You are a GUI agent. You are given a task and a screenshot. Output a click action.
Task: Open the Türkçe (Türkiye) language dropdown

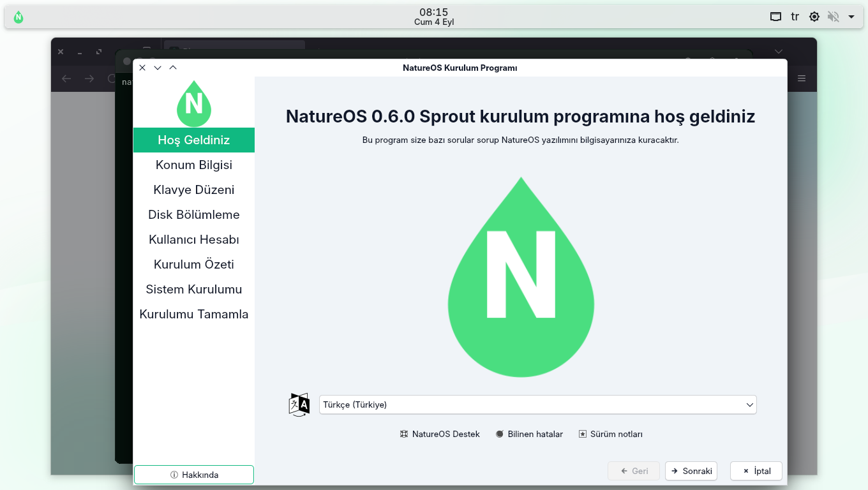pyautogui.click(x=537, y=405)
